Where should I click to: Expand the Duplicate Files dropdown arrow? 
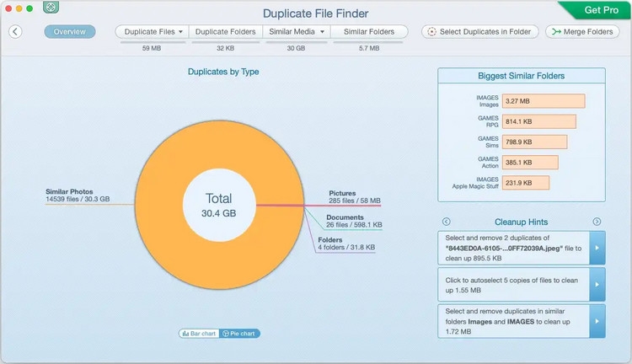(x=180, y=31)
